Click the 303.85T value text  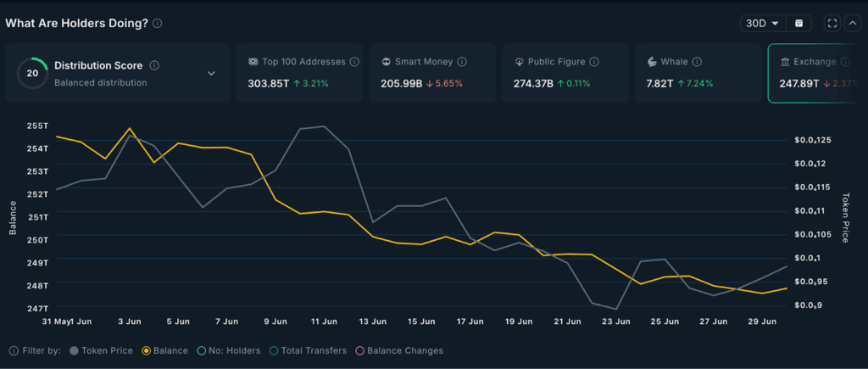tap(269, 84)
